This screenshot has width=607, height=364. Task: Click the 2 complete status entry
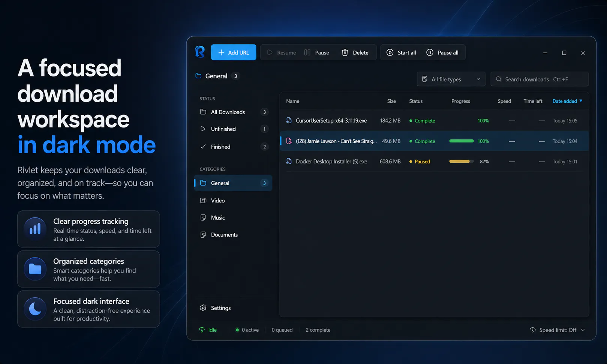(318, 330)
